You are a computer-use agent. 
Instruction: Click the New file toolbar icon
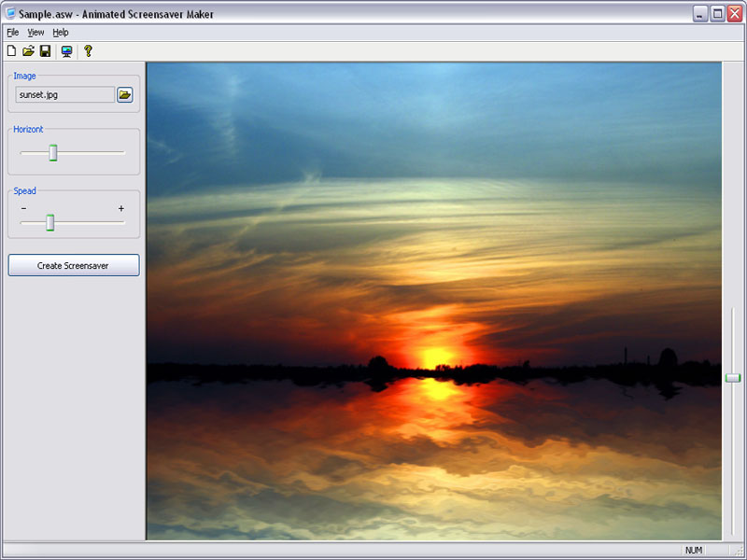point(11,51)
